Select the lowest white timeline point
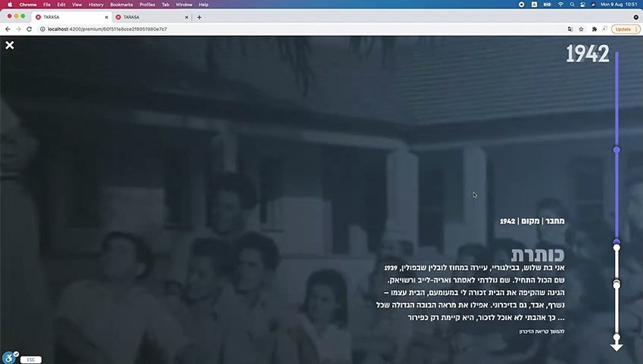 point(616,337)
